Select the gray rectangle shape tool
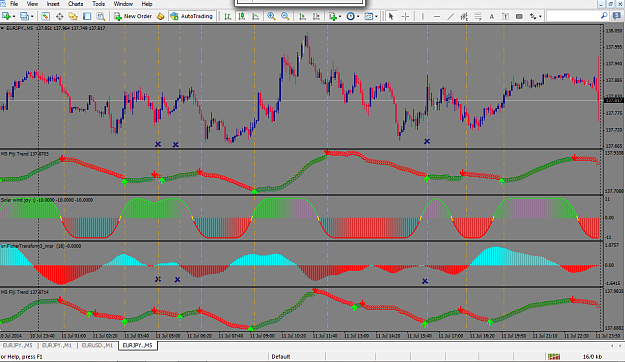 click(519, 16)
